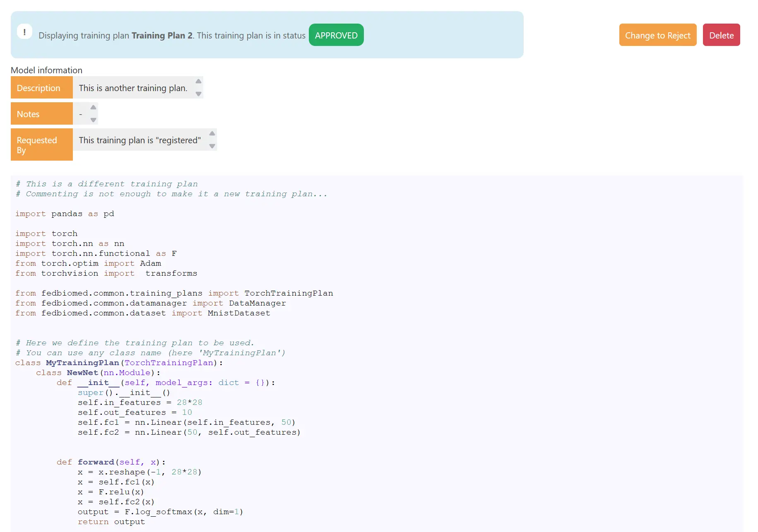Image resolution: width=758 pixels, height=532 pixels.
Task: Click the 'class MyTrainingPlan' definition line
Action: 119,363
